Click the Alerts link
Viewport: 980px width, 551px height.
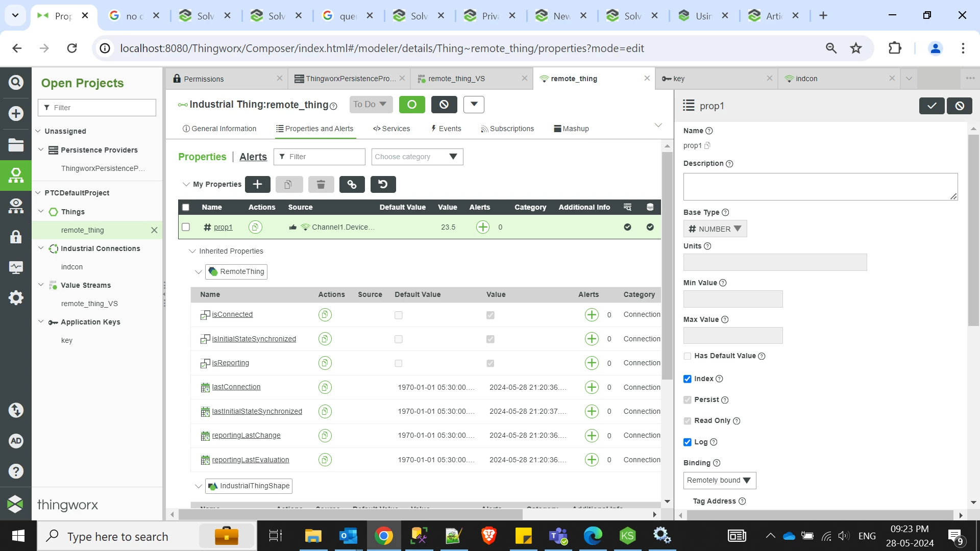(x=253, y=157)
